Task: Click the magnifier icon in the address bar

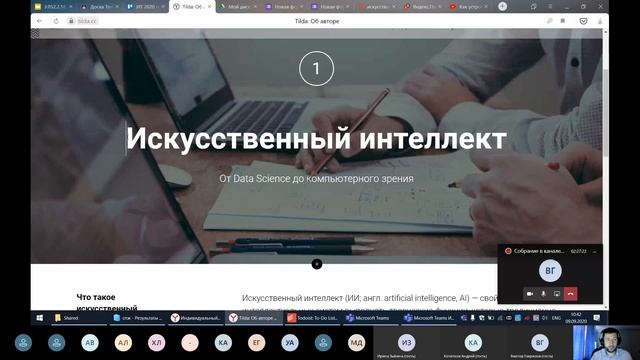Action: pos(550,21)
